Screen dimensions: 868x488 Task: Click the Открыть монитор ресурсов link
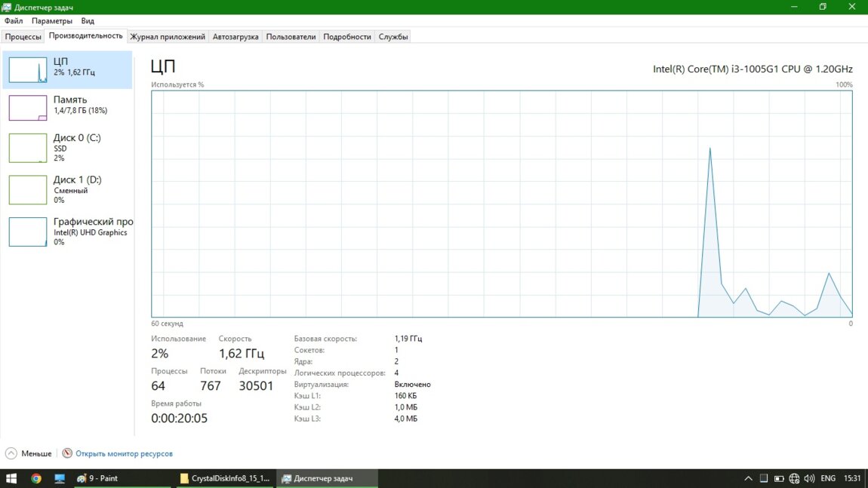124,454
